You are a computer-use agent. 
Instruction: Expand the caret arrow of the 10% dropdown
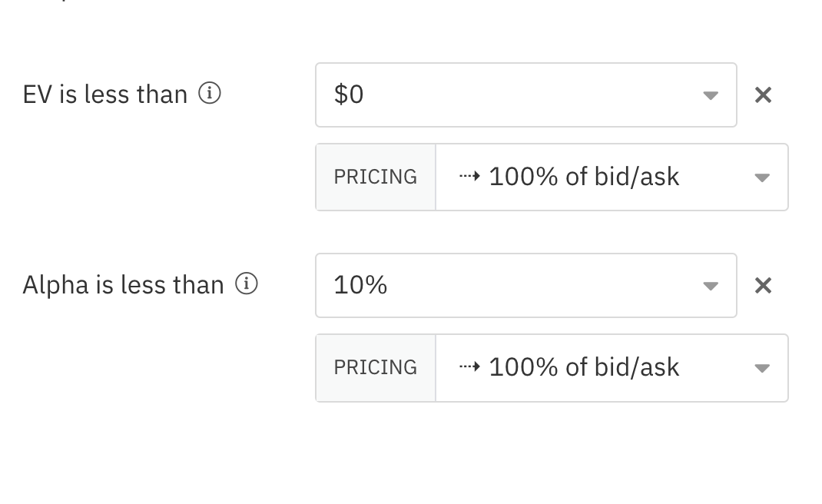pyautogui.click(x=711, y=286)
